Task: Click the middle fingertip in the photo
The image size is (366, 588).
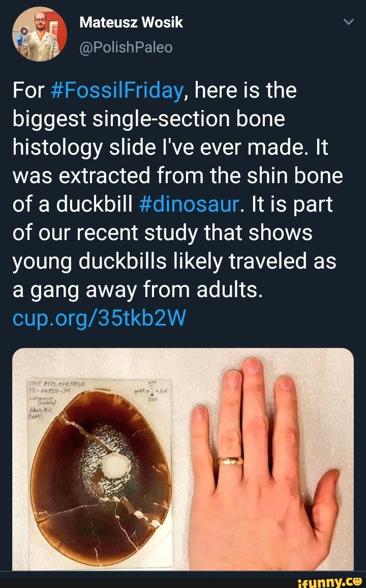Action: pyautogui.click(x=252, y=367)
